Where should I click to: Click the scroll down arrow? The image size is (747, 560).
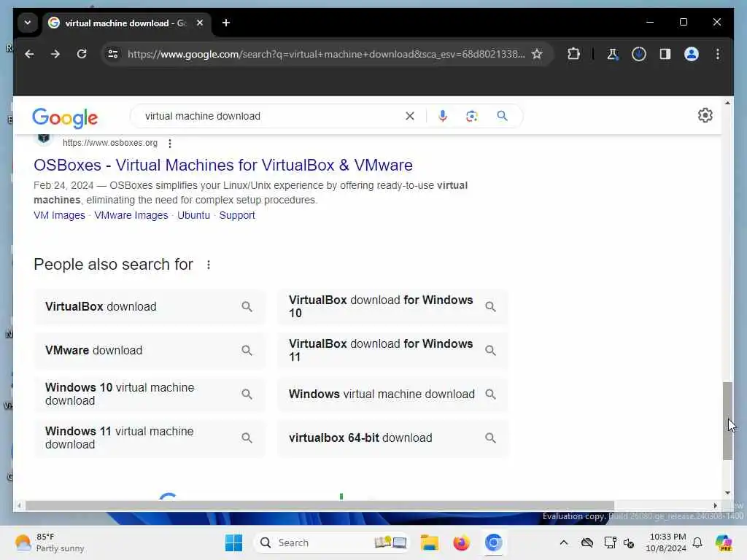727,493
